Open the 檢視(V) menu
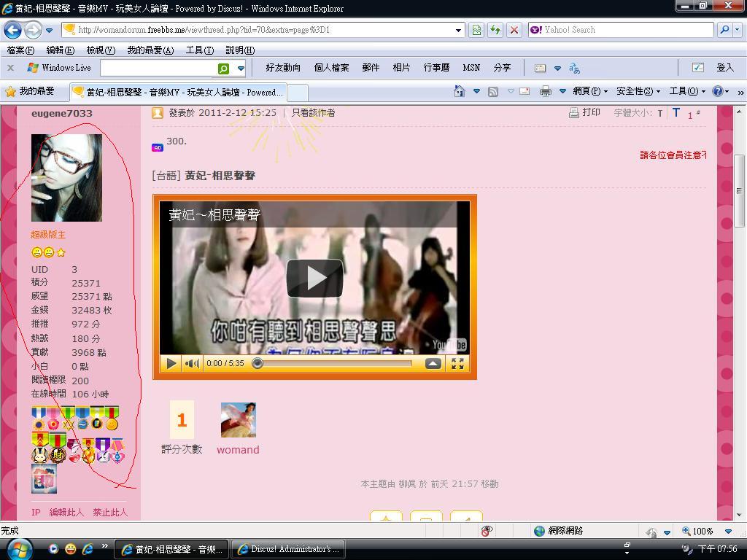The width and height of the screenshot is (747, 560). coord(101,50)
